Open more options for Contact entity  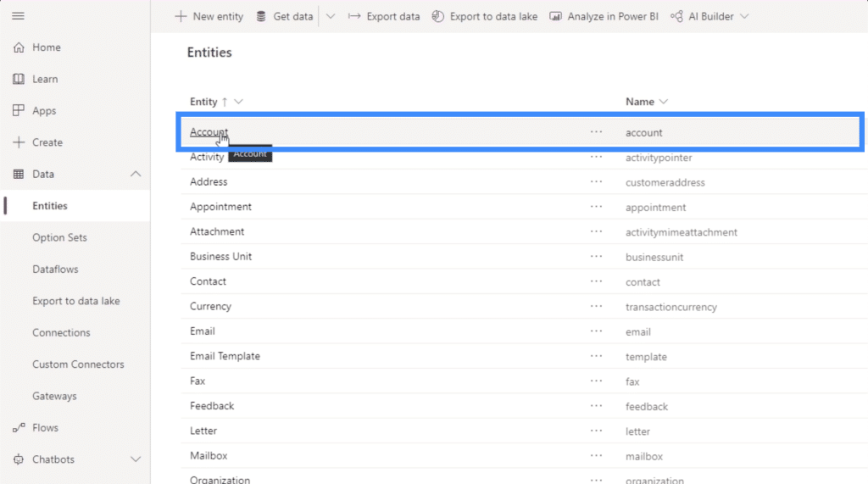tap(596, 281)
